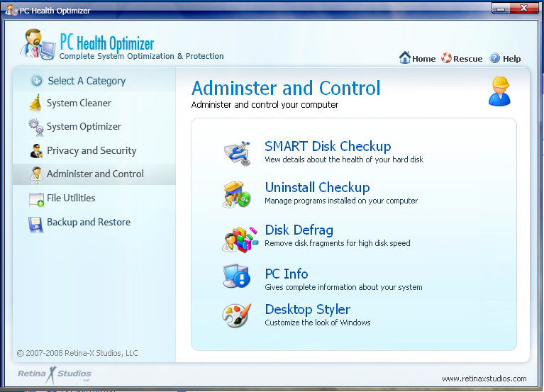Minimize the PC Health Optimizer window
Image resolution: width=544 pixels, height=392 pixels.
(x=501, y=9)
